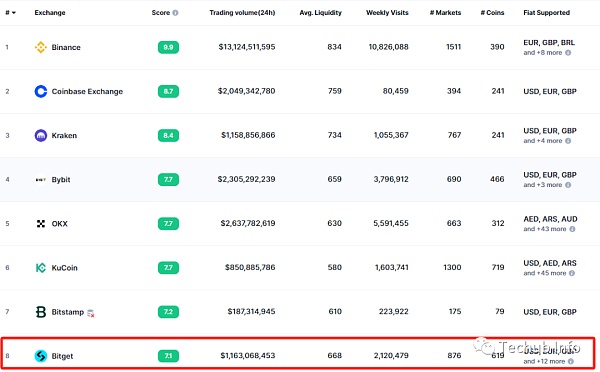
Task: Click Coinbase volume $2,049,342,780
Action: point(246,91)
